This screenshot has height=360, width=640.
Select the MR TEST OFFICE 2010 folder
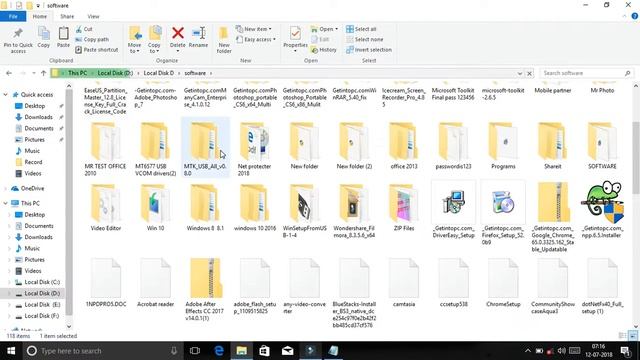106,149
